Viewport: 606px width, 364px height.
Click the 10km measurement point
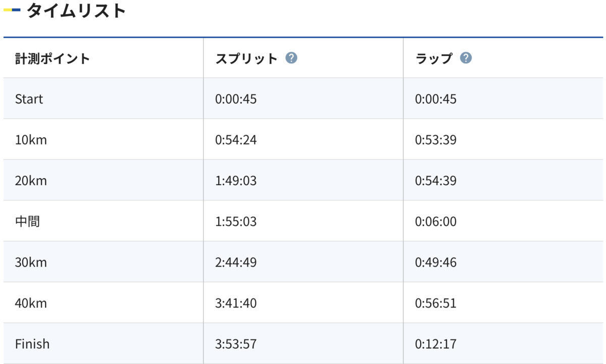pos(31,140)
